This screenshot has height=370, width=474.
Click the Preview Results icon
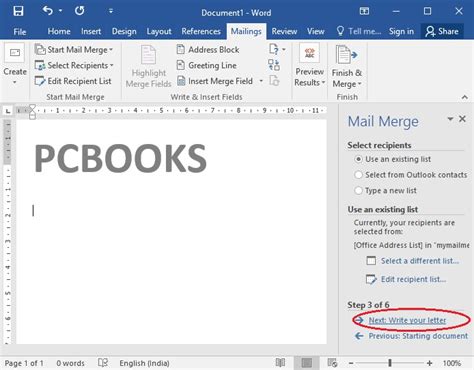click(310, 53)
